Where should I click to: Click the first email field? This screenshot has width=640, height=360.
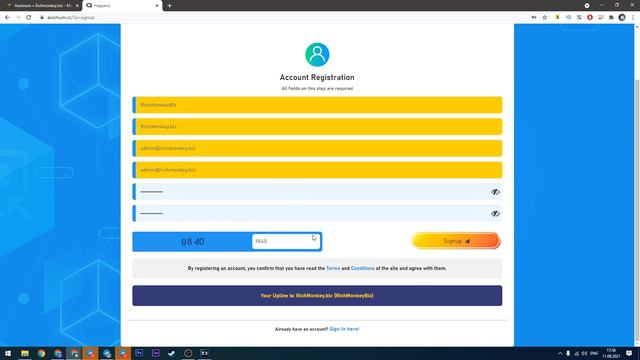click(x=317, y=148)
